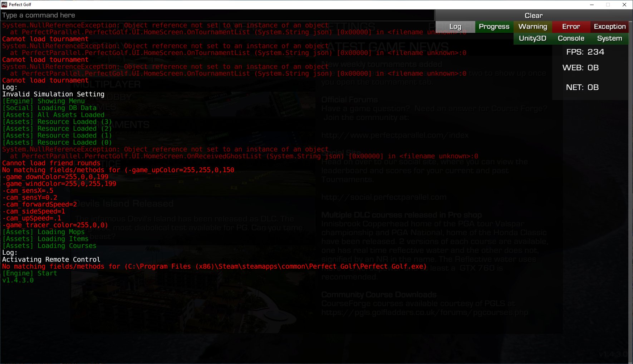Image resolution: width=633 pixels, height=364 pixels.
Task: Toggle the System filter
Action: (x=609, y=39)
